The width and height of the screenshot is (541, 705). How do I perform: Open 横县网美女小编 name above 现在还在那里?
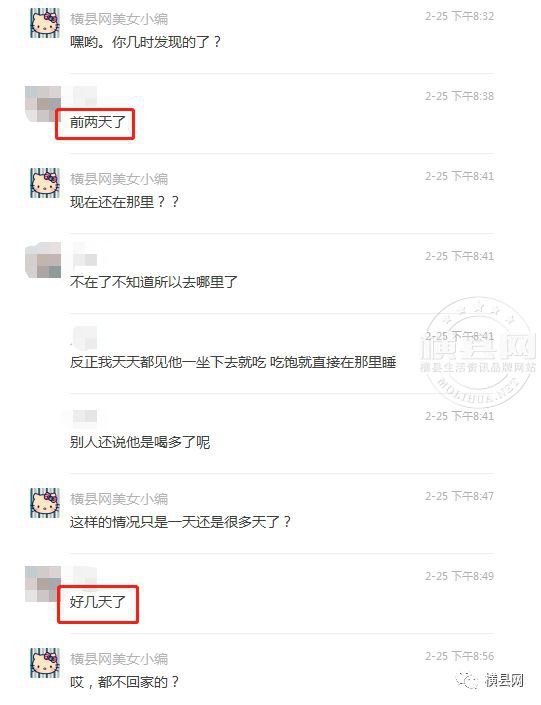(x=119, y=179)
